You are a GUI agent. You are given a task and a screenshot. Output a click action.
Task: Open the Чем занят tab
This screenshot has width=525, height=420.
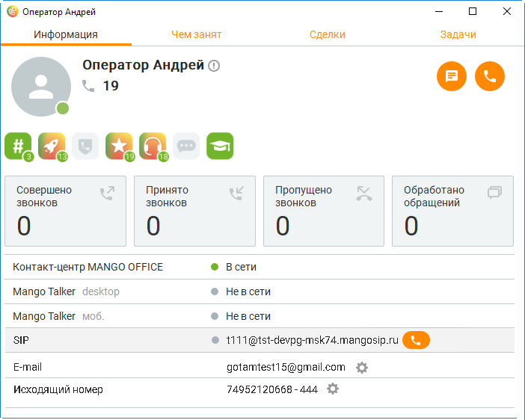tap(197, 34)
